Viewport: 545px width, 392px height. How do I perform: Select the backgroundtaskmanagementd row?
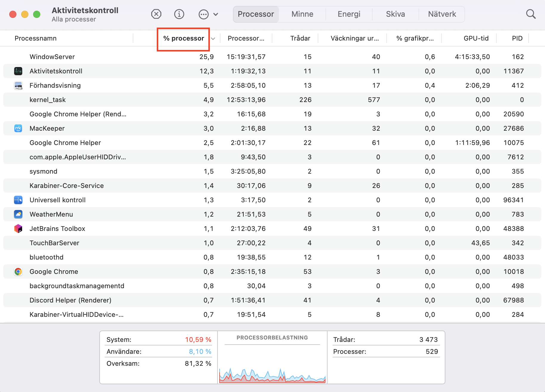pyautogui.click(x=272, y=286)
